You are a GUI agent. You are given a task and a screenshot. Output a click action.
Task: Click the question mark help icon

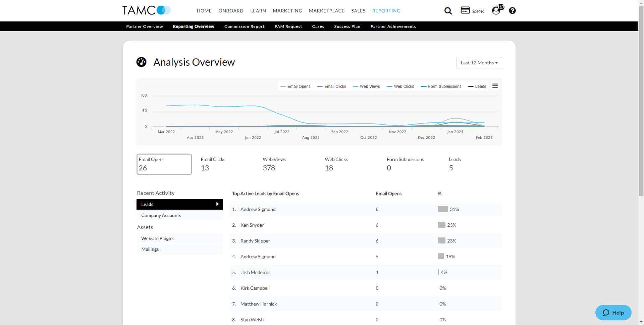click(x=512, y=11)
